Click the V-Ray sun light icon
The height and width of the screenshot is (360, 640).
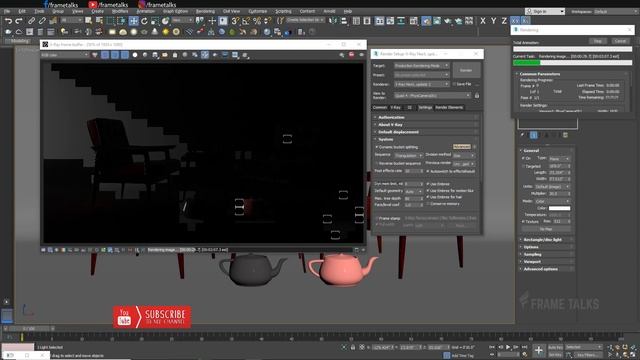click(166, 32)
